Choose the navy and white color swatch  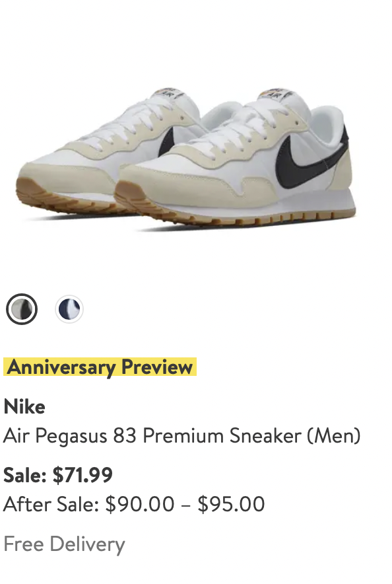coord(69,309)
